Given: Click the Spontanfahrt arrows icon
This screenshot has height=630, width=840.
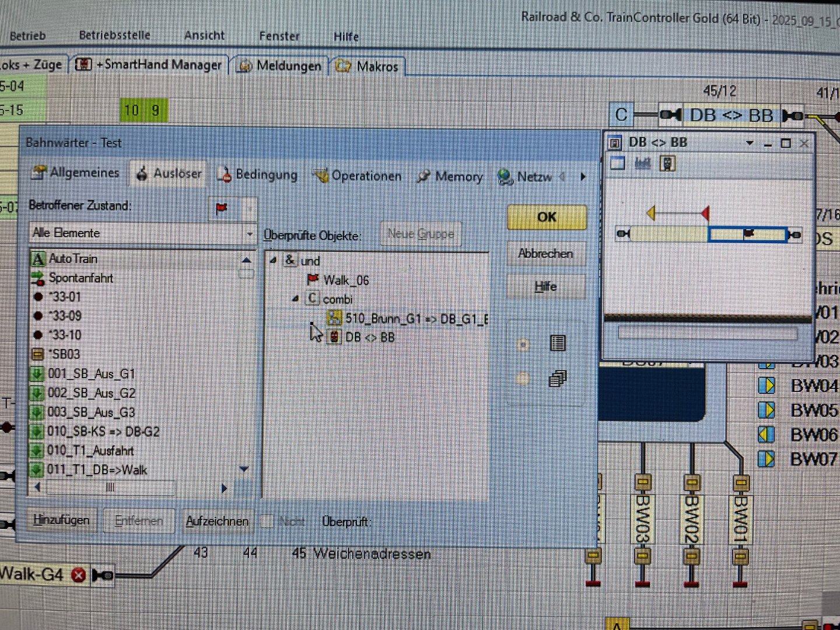Looking at the screenshot, I should point(38,278).
